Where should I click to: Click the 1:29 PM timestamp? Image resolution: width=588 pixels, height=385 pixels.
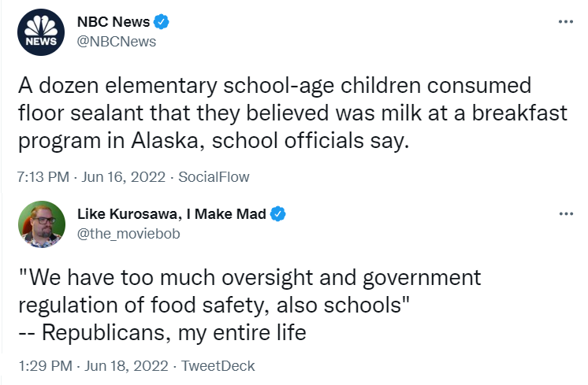(44, 365)
